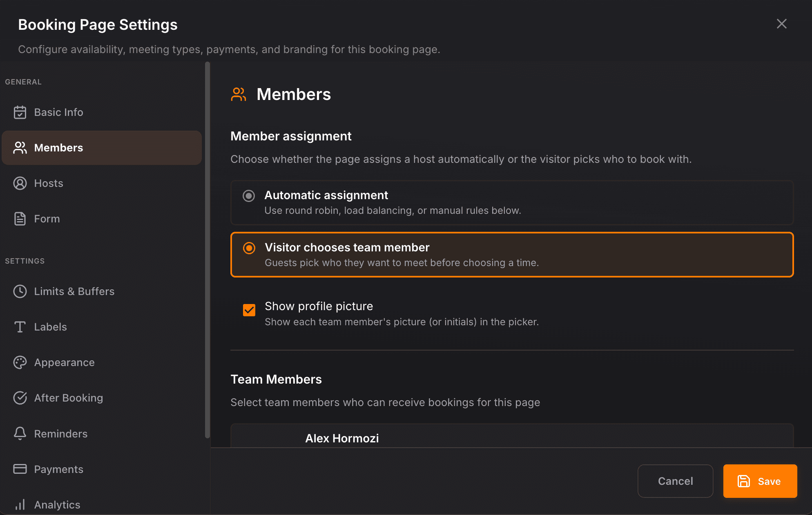Viewport: 812px width, 515px height.
Task: Click the Basic Info calendar icon
Action: coord(20,112)
